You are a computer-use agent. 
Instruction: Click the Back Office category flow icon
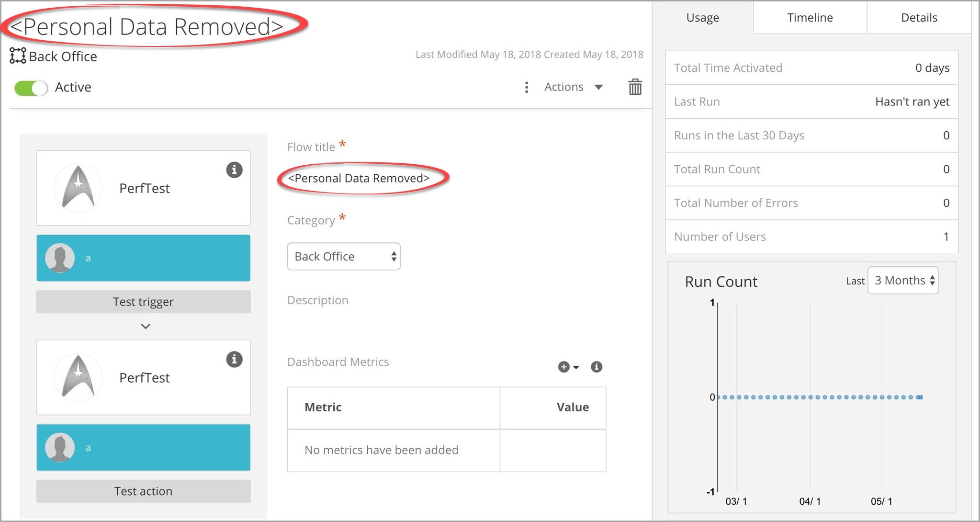tap(18, 56)
